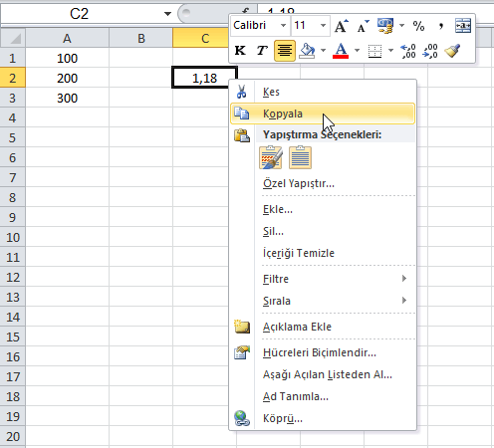Click the comment icon beside Açıklama Ekle
This screenshot has height=448, width=494.
(x=242, y=327)
